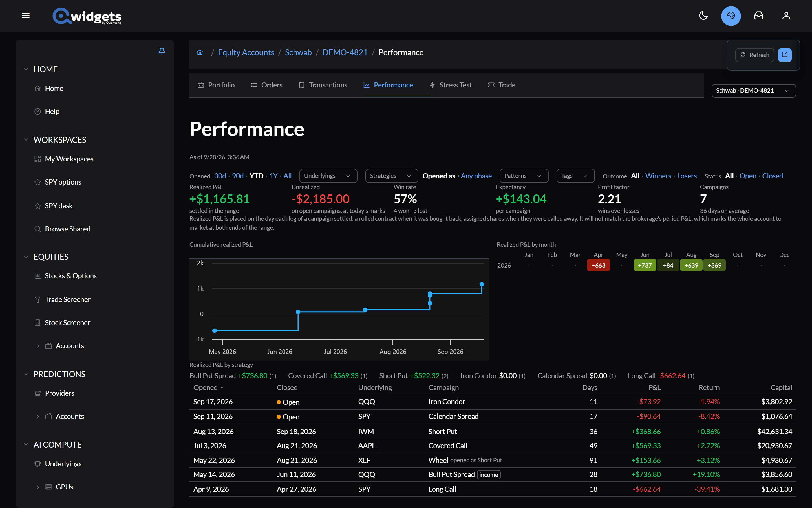The width and height of the screenshot is (812, 508).
Task: Open the Underlyings filter dropdown
Action: pos(328,176)
